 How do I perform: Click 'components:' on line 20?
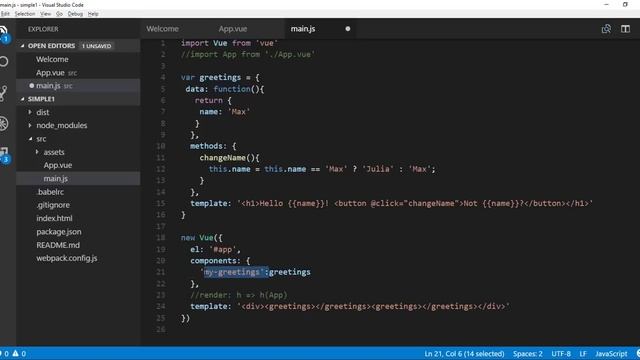[x=215, y=260]
